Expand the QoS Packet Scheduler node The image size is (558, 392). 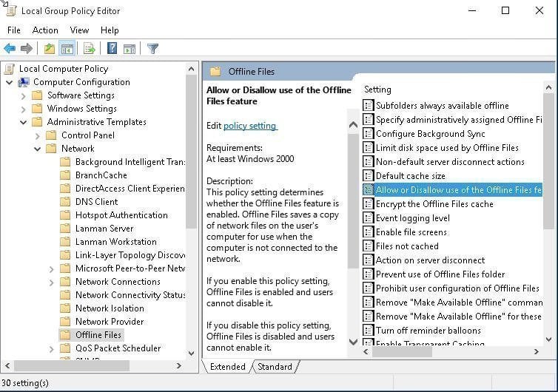pyautogui.click(x=52, y=349)
